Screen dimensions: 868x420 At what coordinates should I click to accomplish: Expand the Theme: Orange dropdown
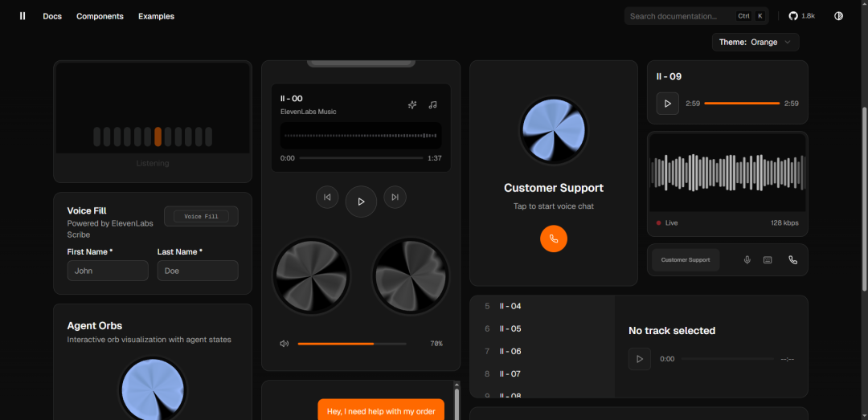(755, 42)
